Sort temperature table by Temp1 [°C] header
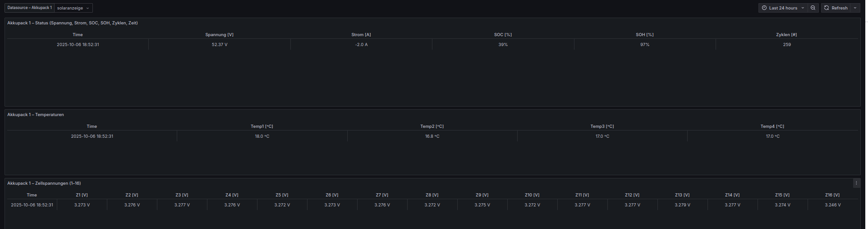 [262, 126]
